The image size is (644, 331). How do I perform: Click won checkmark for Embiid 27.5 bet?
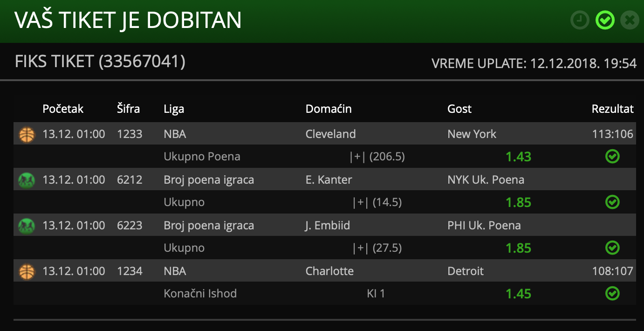click(x=612, y=248)
